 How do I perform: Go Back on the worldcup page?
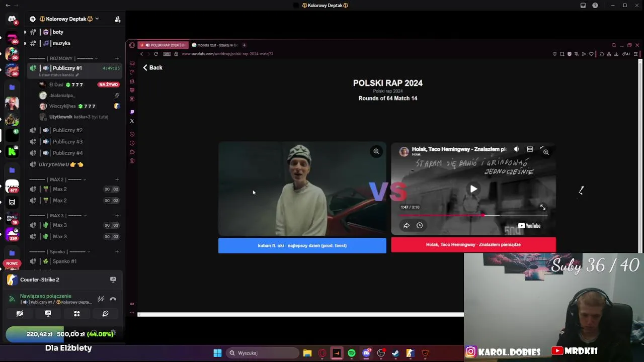pos(152,67)
